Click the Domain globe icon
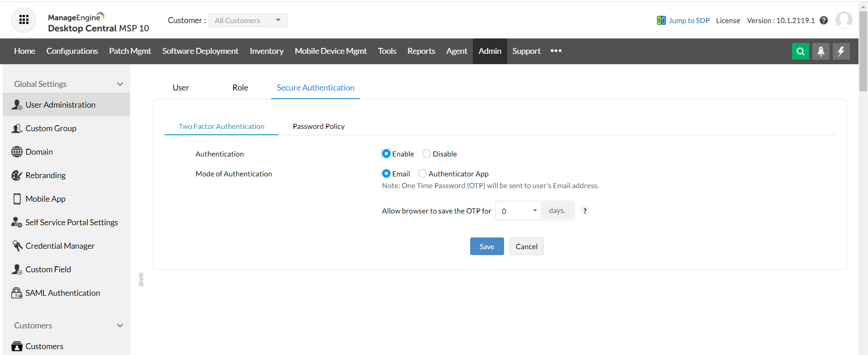Screen dimensions: 868x355 pyautogui.click(x=17, y=152)
